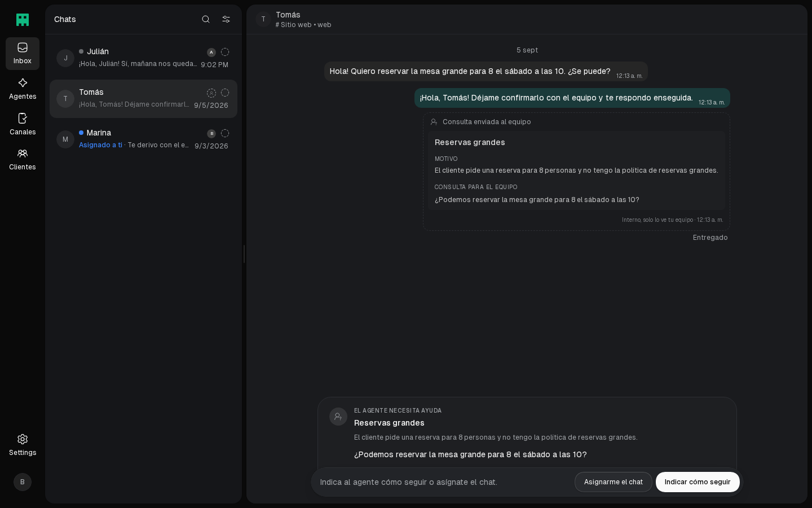The width and height of the screenshot is (812, 508).
Task: Go to the Agentes section
Action: pos(23,89)
